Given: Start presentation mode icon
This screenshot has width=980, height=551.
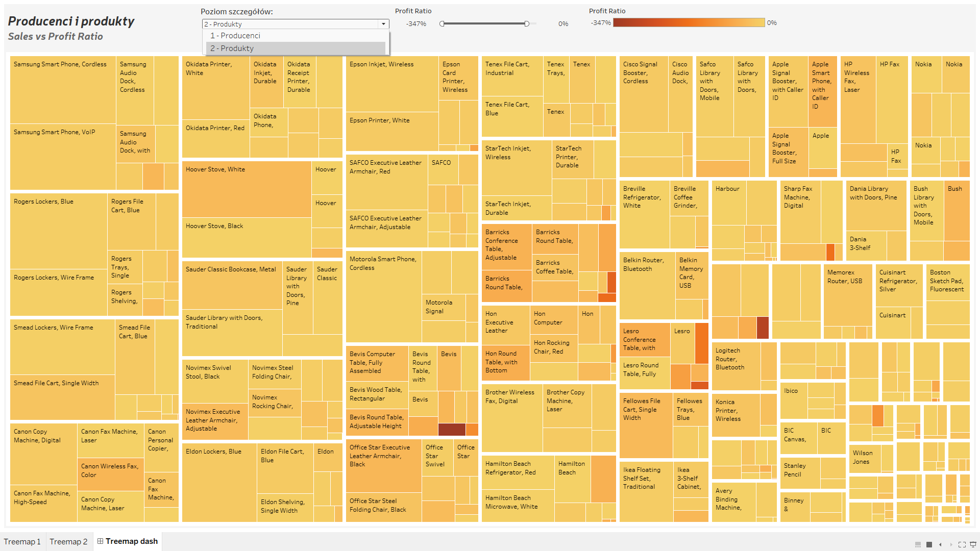Looking at the screenshot, I should (973, 544).
